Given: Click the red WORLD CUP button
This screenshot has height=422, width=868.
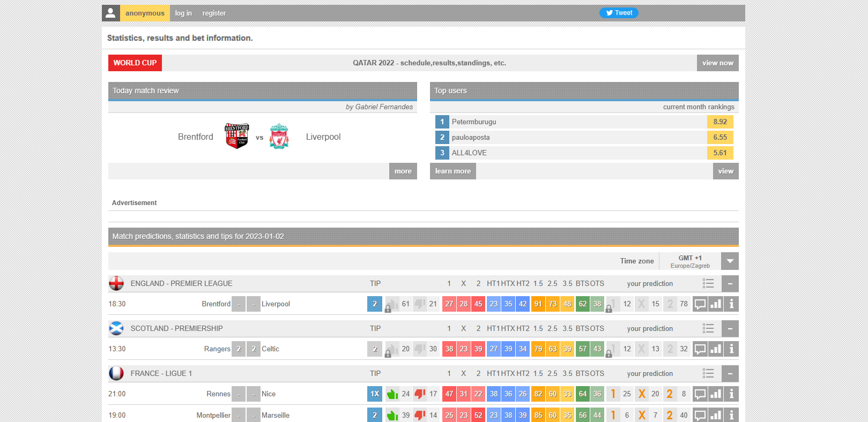Looking at the screenshot, I should [x=135, y=63].
